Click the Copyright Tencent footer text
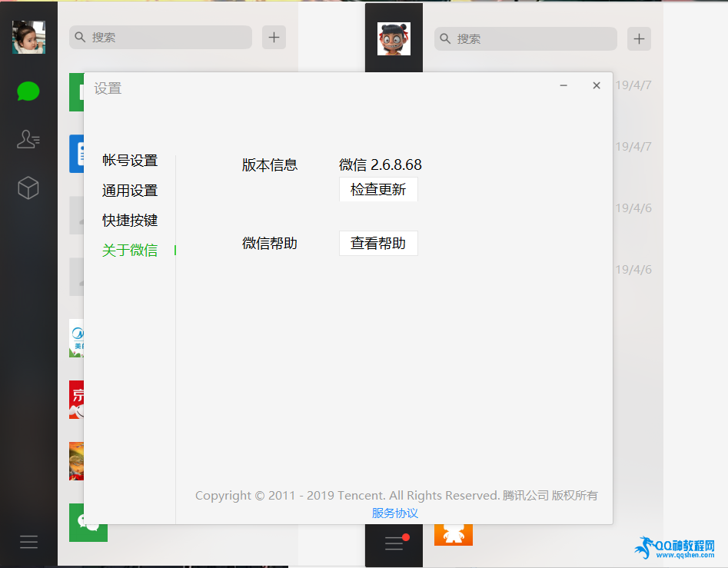 click(x=396, y=496)
